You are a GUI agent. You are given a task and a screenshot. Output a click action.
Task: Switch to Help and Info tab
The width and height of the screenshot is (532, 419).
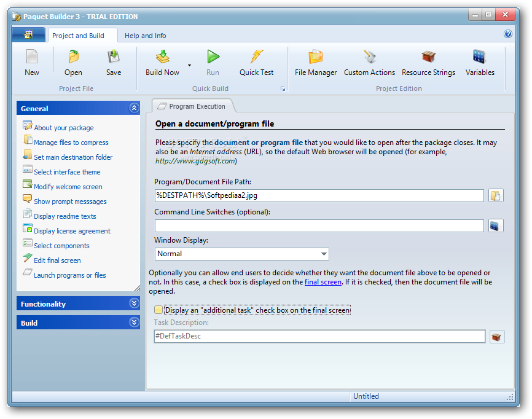click(145, 36)
